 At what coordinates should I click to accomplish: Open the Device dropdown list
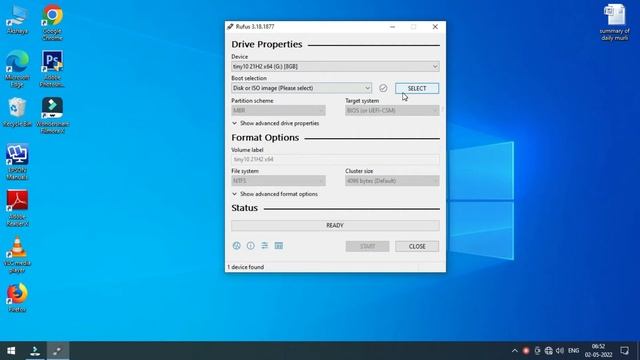(x=335, y=67)
